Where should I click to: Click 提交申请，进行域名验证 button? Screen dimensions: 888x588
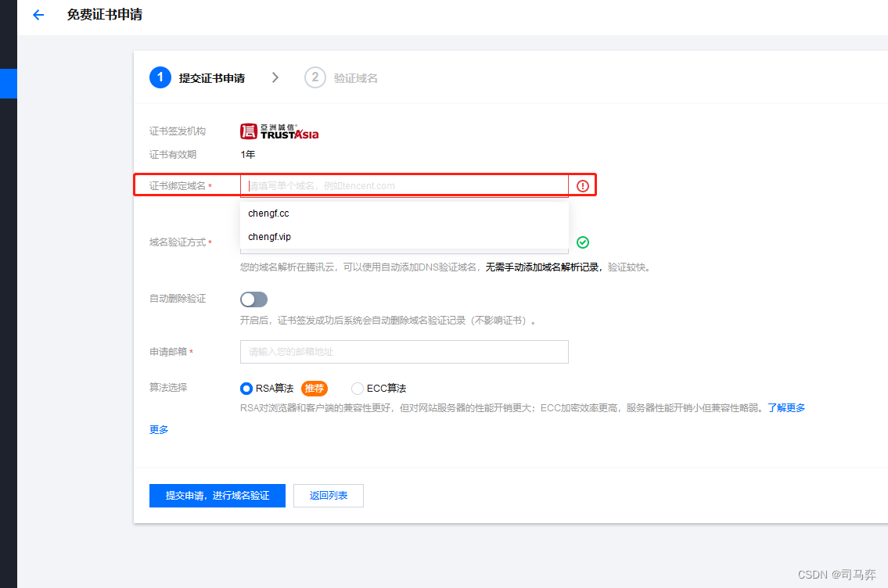click(x=218, y=496)
